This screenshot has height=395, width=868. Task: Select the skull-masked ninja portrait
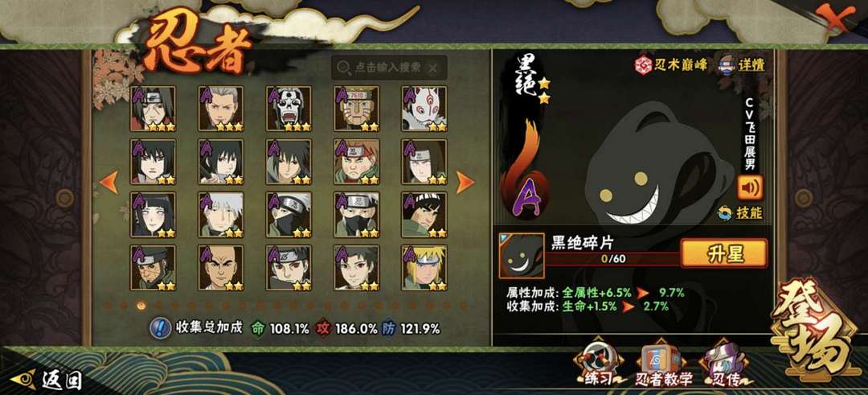[x=289, y=108]
